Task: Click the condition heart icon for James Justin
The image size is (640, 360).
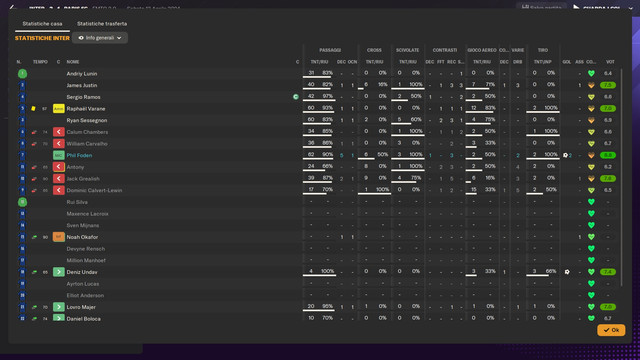Action: tap(591, 85)
